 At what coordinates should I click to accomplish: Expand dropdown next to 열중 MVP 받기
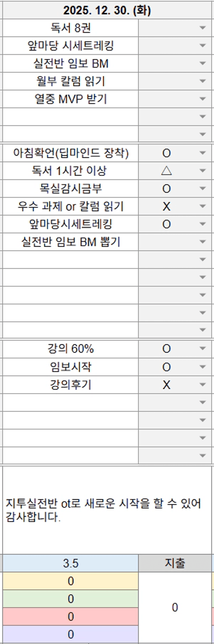pos(203,99)
